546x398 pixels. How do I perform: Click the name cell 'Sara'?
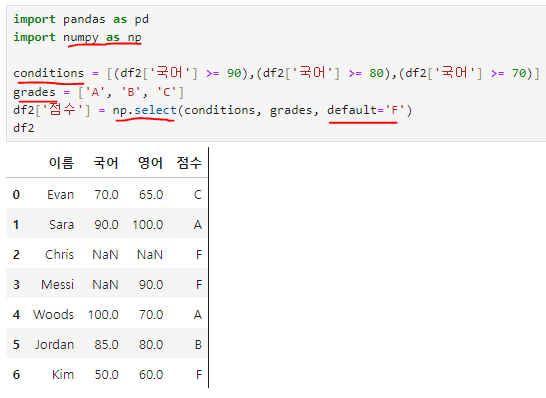point(62,225)
